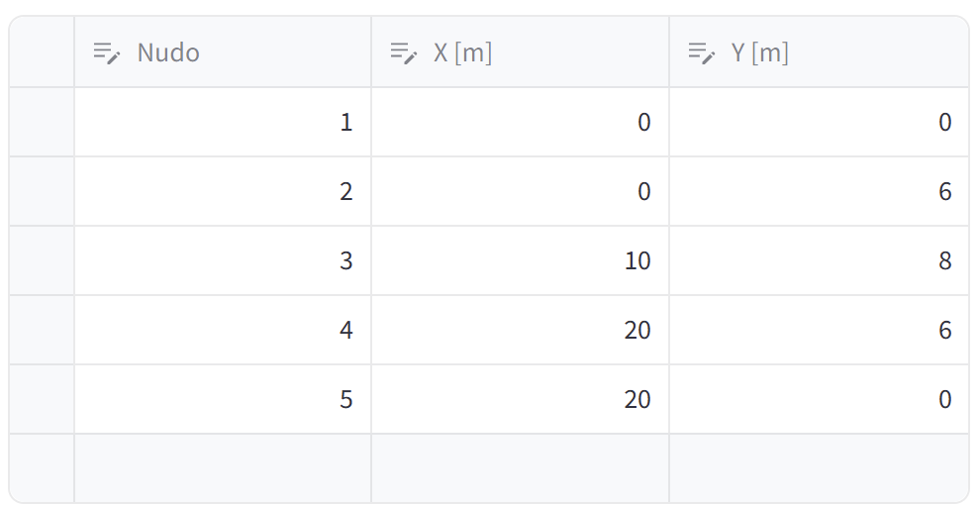Click the X cell with value 10
The image size is (980, 505).
(x=520, y=260)
